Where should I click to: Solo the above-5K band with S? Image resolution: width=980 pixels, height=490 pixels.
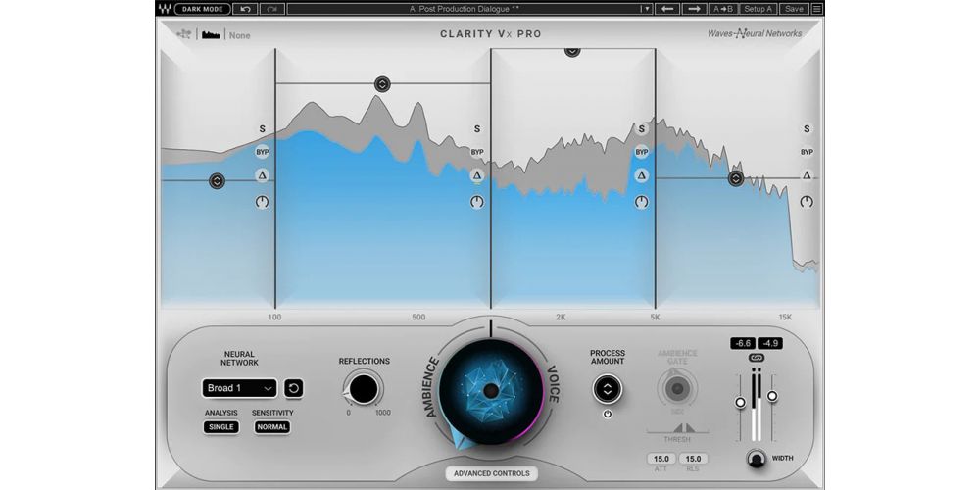point(807,129)
